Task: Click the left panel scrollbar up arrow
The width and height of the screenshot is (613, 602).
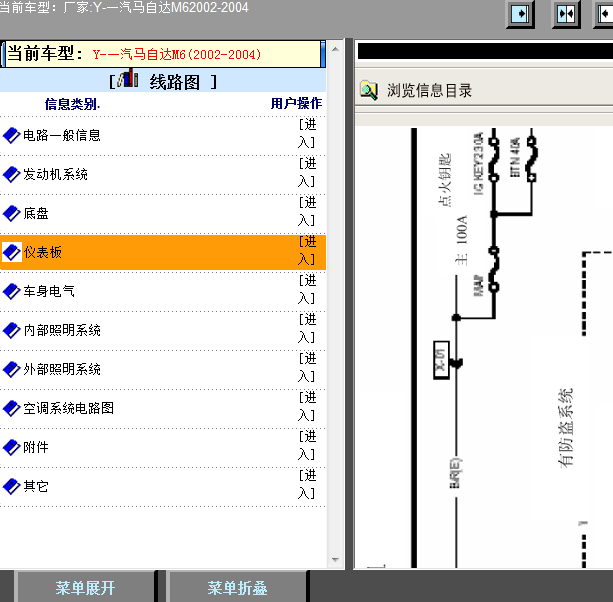Action: (335, 49)
